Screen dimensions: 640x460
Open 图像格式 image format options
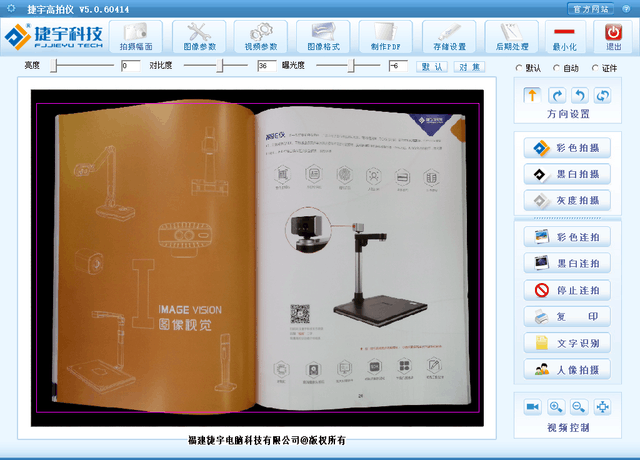point(325,37)
